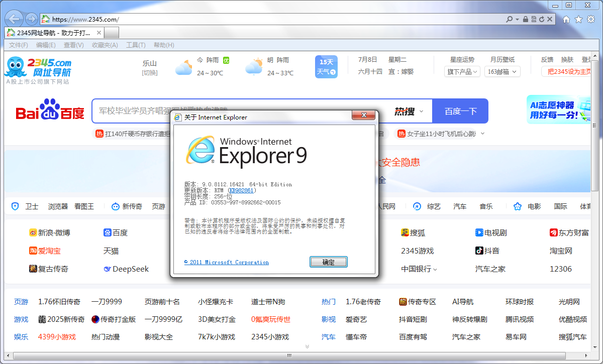Click tomorrow's weather forecast icon
The image size is (603, 364).
pyautogui.click(x=254, y=67)
